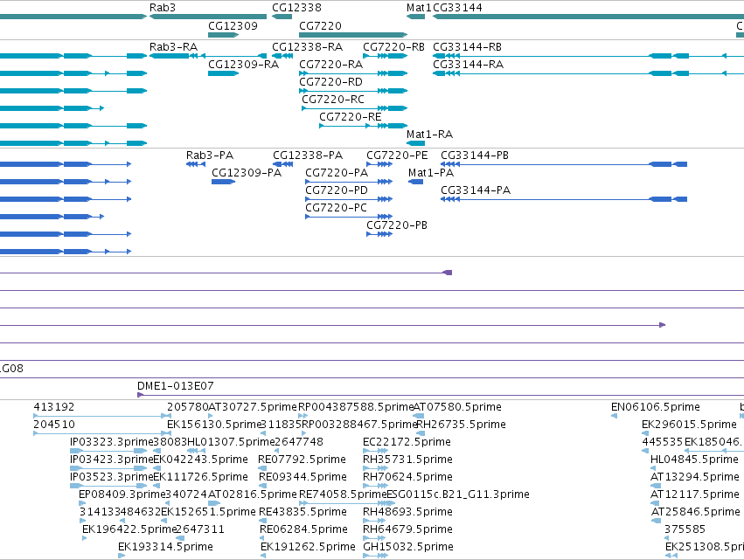744x560 pixels.
Task: Click the GH15032.5prime EST label
Action: point(408,547)
